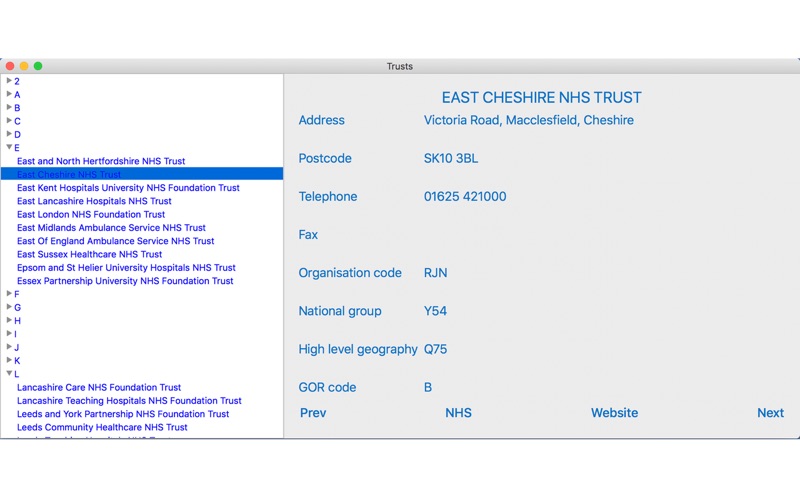Click the Postcode field label
Image resolution: width=800 pixels, height=500 pixels.
pos(325,159)
